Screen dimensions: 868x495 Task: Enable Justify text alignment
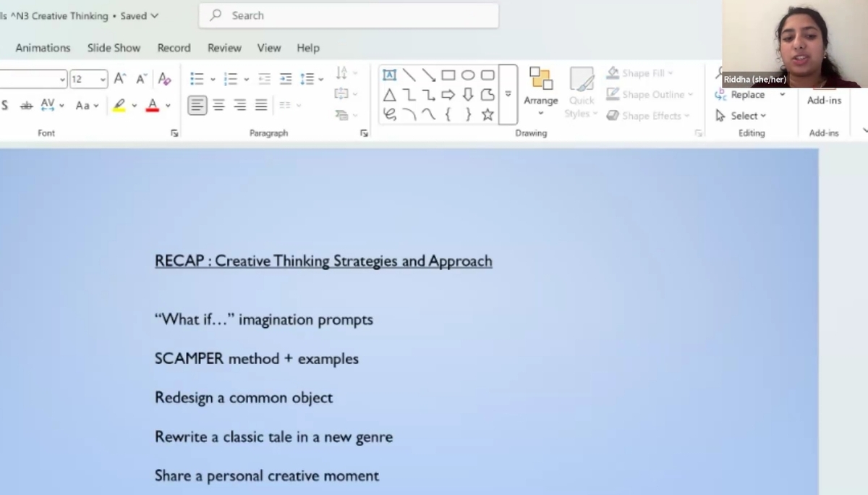[x=261, y=106]
